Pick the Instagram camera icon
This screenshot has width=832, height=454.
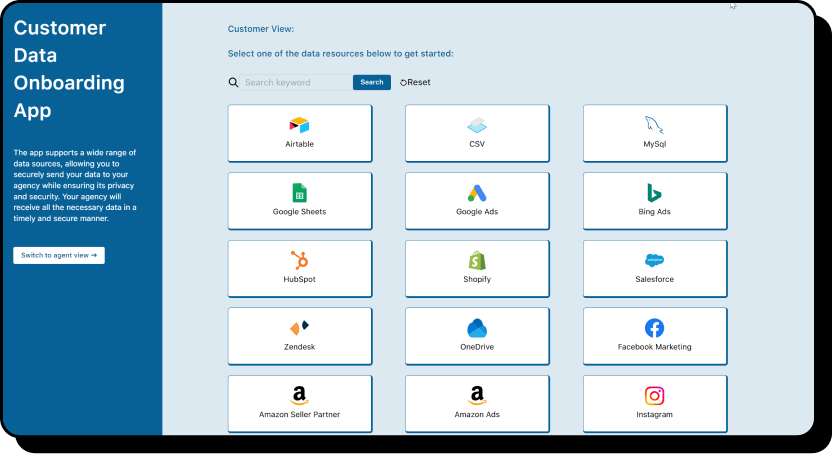coord(654,396)
